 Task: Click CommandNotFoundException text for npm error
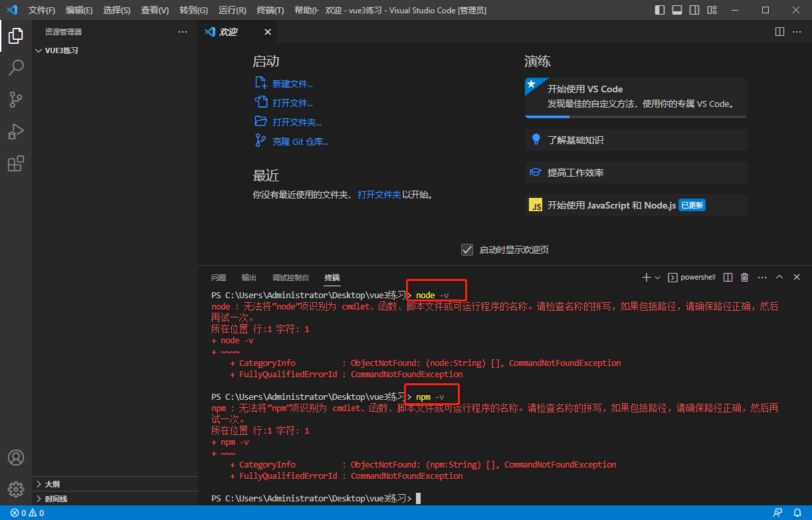click(x=560, y=465)
